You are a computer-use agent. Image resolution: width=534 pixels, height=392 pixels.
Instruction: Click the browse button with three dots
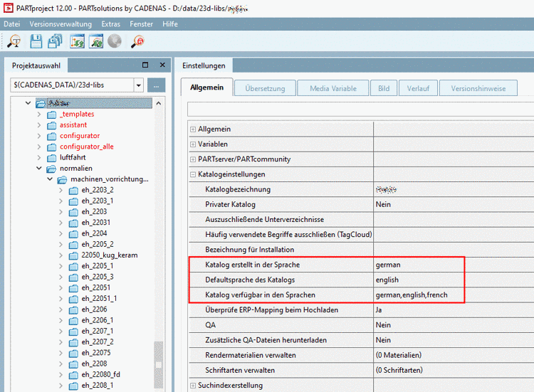[157, 85]
